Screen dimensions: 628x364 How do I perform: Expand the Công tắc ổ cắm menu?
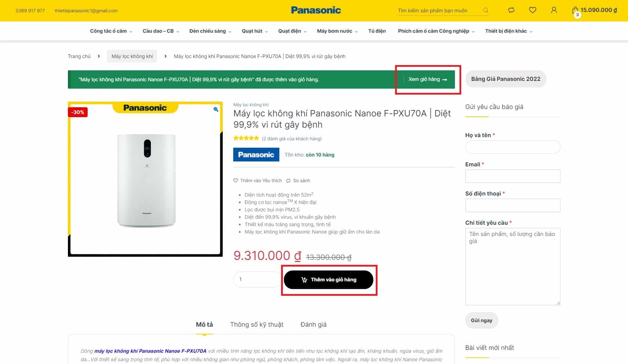pyautogui.click(x=111, y=31)
